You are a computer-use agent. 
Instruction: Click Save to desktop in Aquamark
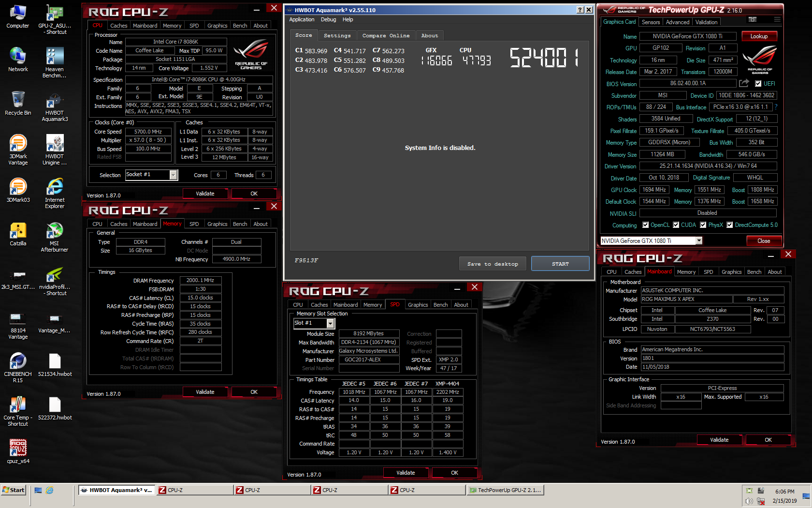pos(493,264)
